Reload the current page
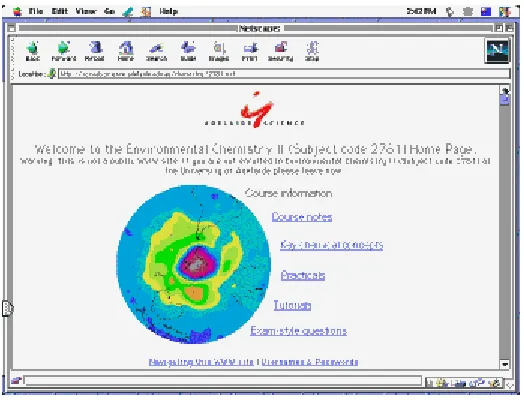This screenshot has width=524, height=402. point(95,51)
